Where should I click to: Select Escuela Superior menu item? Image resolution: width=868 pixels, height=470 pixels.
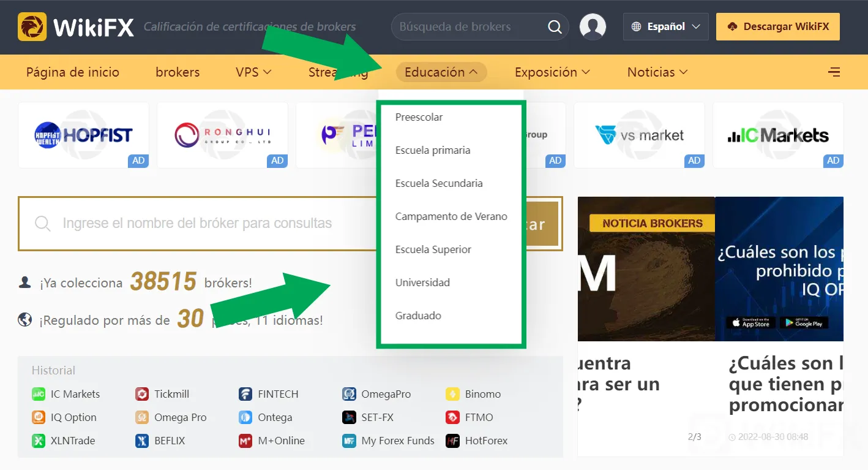click(x=433, y=249)
